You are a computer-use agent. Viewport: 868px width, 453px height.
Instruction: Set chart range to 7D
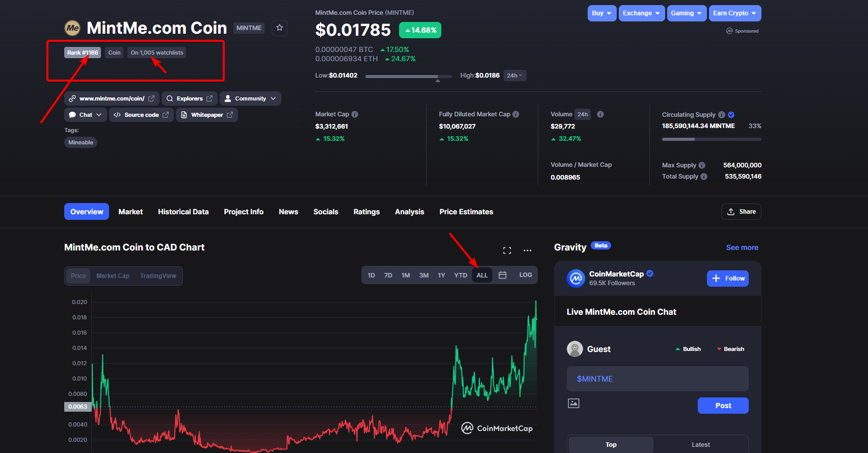[388, 275]
